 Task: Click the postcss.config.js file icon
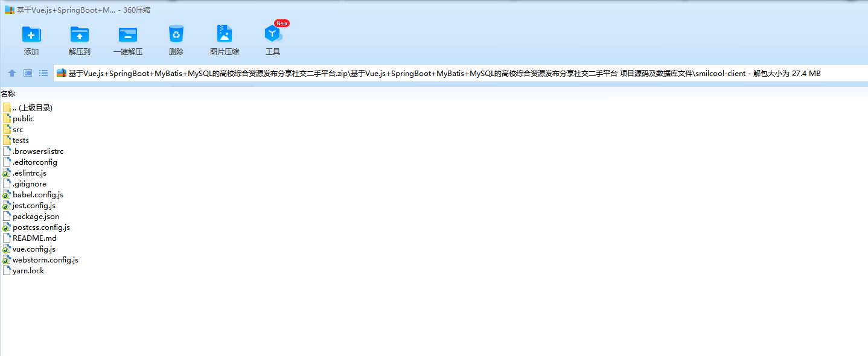7,227
